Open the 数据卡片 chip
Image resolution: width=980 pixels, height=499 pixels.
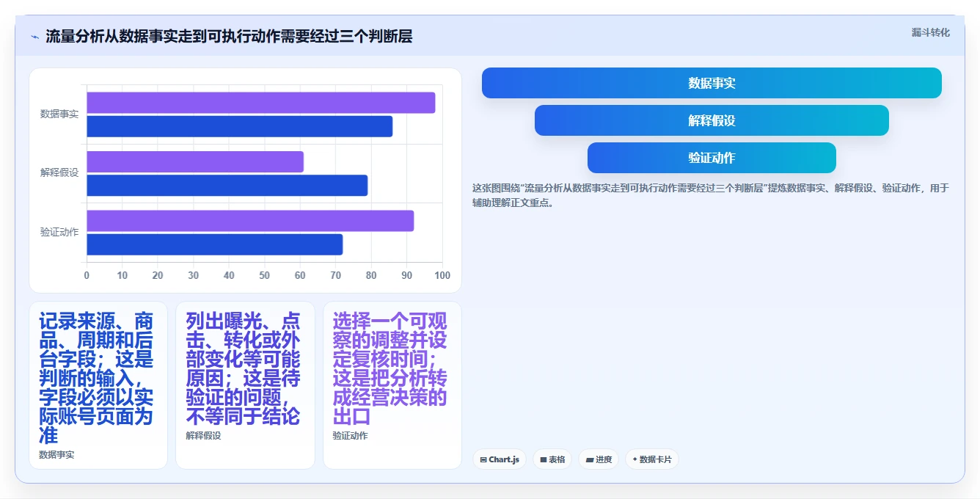[x=651, y=459]
